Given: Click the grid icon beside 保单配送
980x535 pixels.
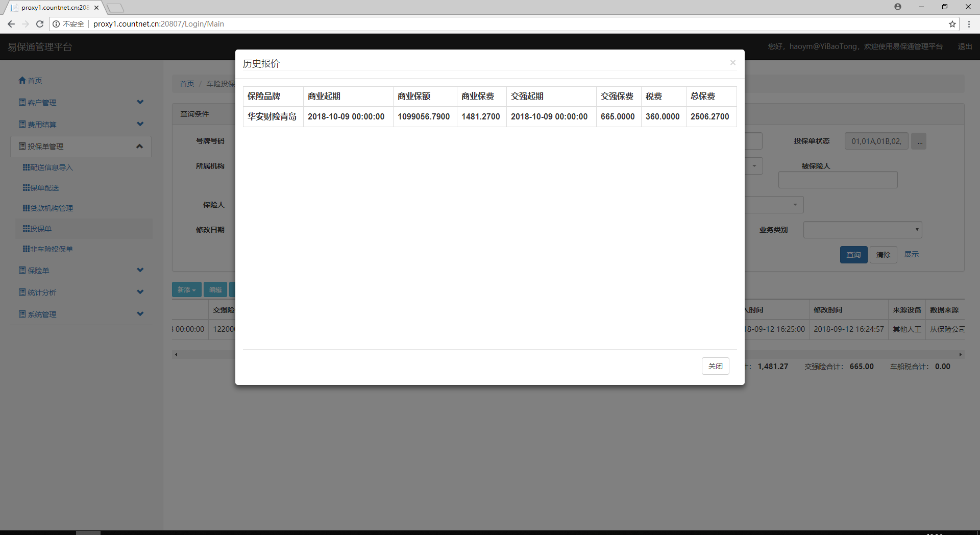Looking at the screenshot, I should click(x=26, y=187).
